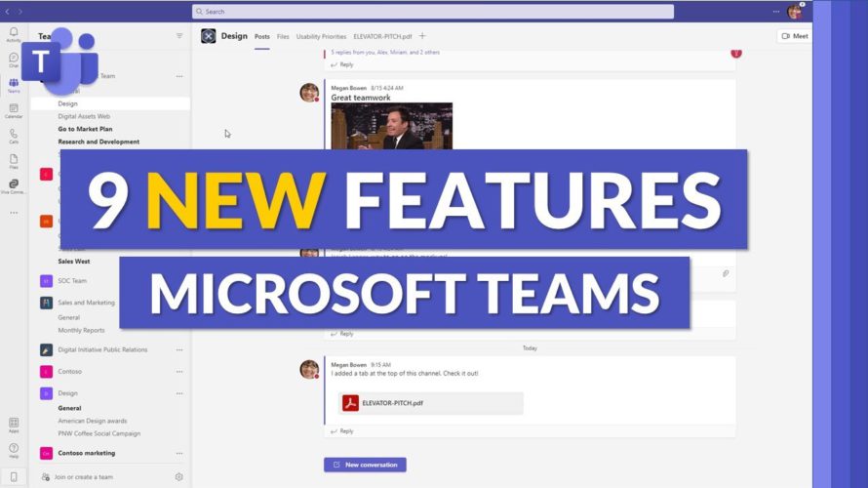Screen dimensions: 868x488
Task: Select the highlighted Design channel
Action: click(x=110, y=103)
